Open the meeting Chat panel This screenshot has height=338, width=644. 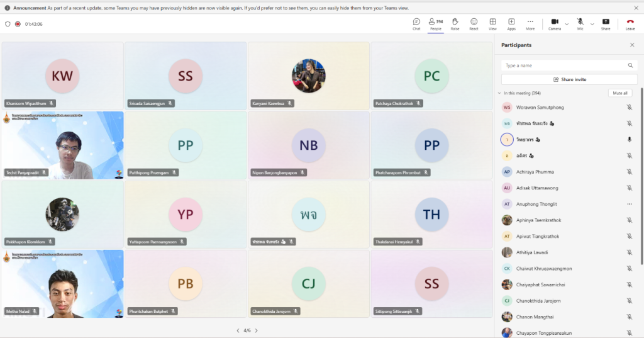click(416, 24)
